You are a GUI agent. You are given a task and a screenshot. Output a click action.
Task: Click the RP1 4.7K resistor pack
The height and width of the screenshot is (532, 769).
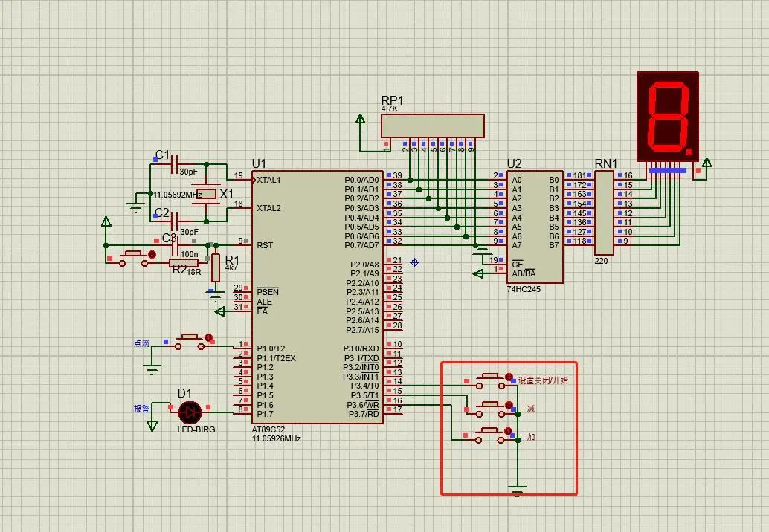[x=431, y=125]
